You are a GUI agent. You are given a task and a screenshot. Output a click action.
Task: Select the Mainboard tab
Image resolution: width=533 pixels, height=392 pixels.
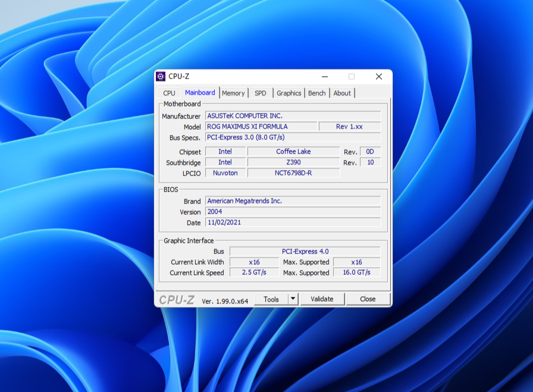click(200, 92)
